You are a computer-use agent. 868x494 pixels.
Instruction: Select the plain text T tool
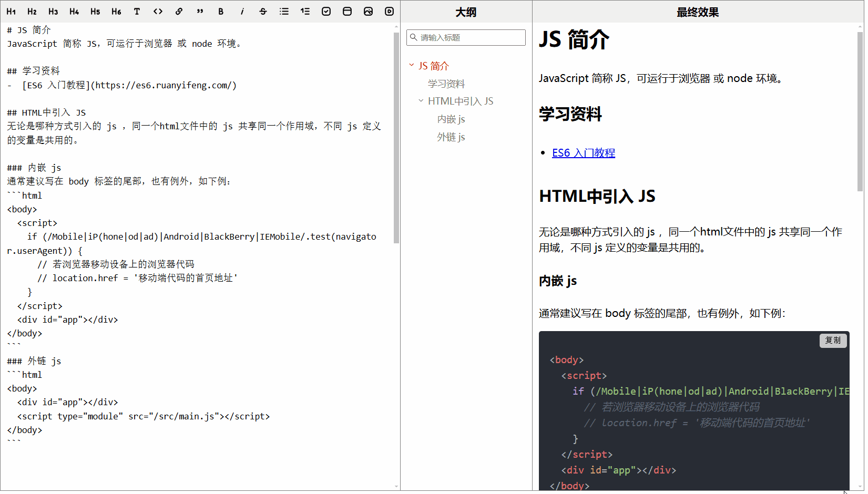click(137, 12)
